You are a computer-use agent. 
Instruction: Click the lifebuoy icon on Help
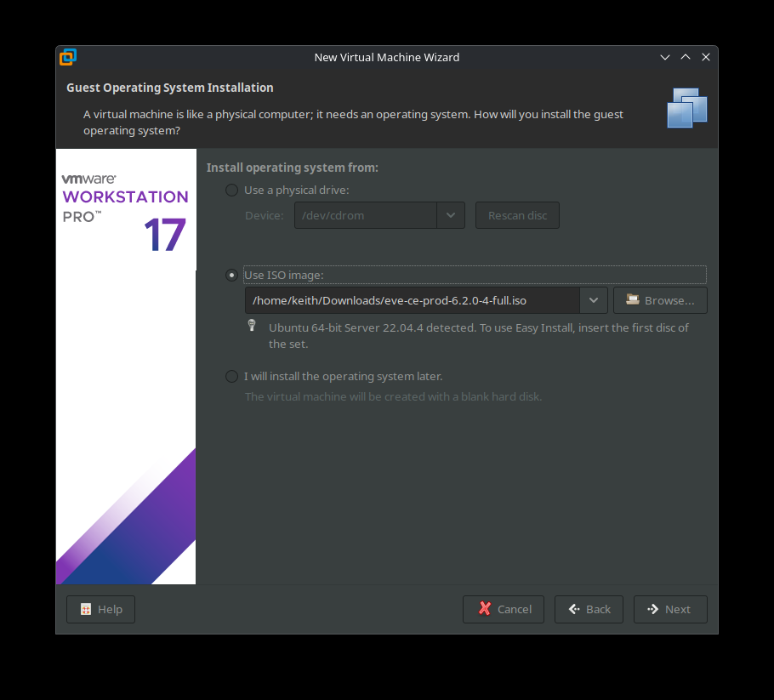(86, 609)
